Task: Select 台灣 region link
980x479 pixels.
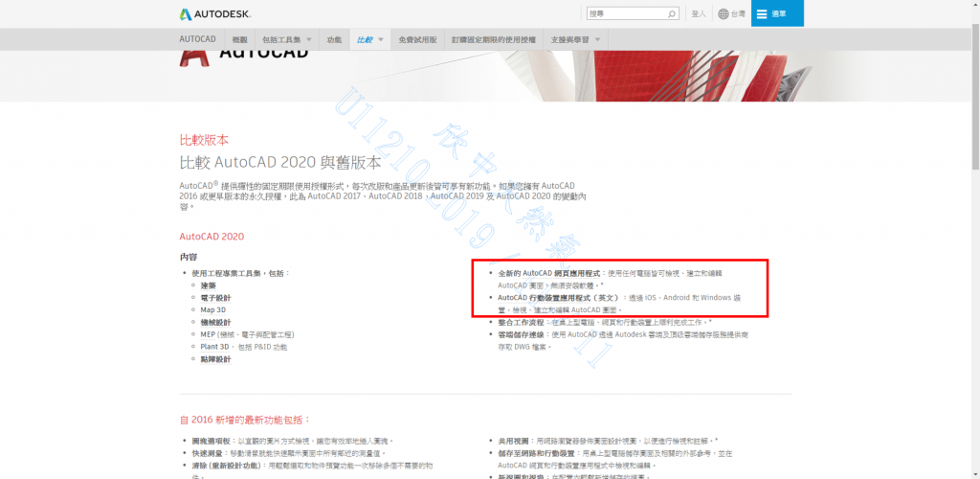Action: coord(738,13)
